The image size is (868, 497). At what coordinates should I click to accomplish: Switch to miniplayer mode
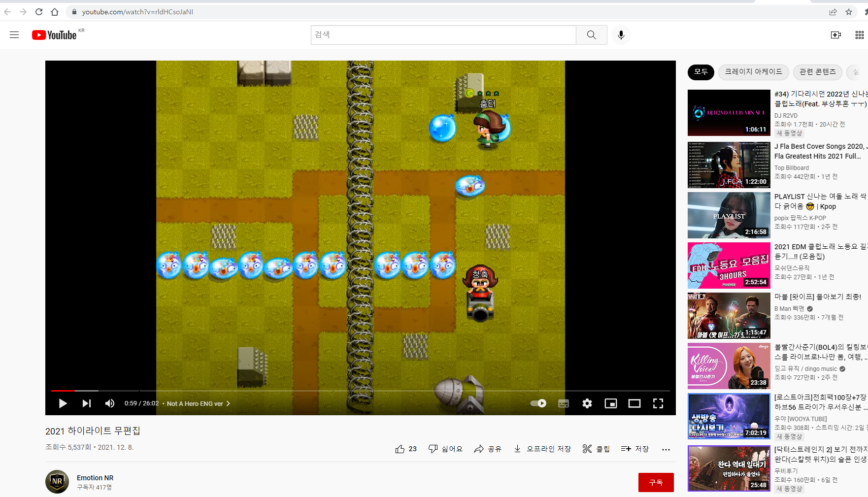tap(611, 403)
